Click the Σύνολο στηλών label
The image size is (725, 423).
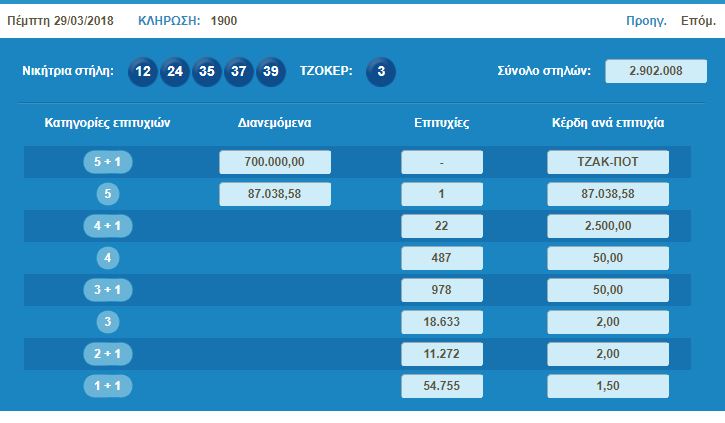point(544,71)
